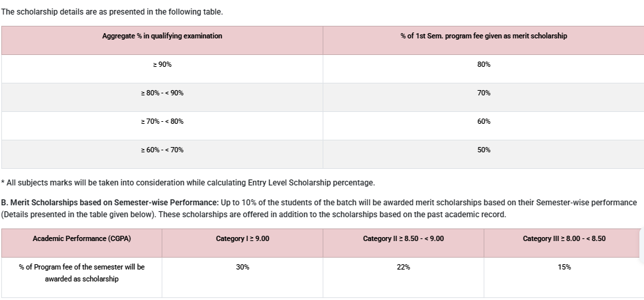Select the '≥ 60% - < 70%' aggregate cell
The width and height of the screenshot is (644, 300).
click(162, 150)
